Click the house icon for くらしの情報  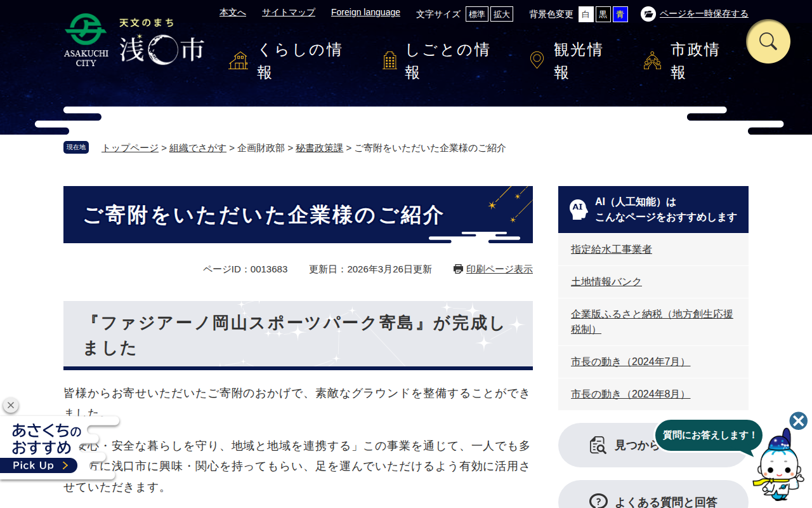(x=239, y=61)
